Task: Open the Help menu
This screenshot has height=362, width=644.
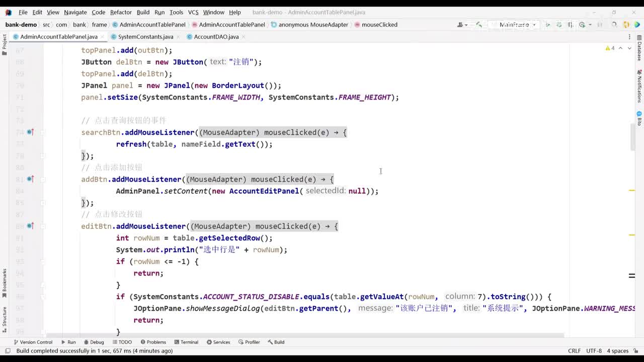Action: (235, 12)
